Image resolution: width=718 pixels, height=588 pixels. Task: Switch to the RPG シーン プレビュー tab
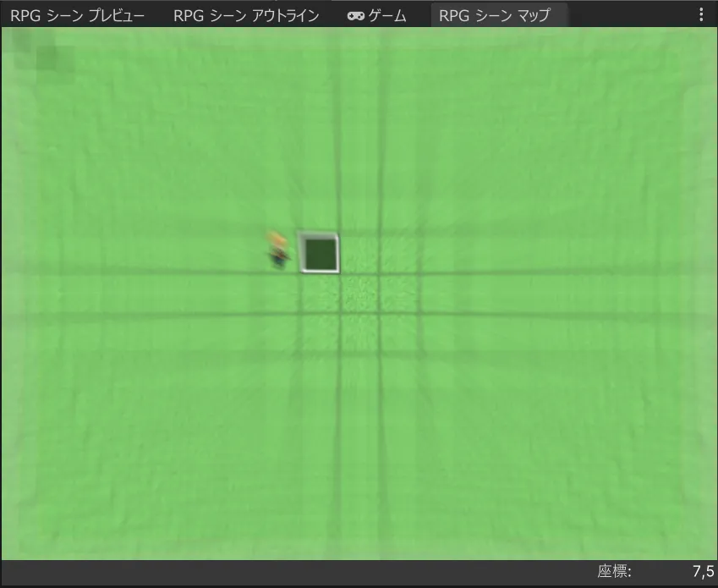click(x=77, y=15)
